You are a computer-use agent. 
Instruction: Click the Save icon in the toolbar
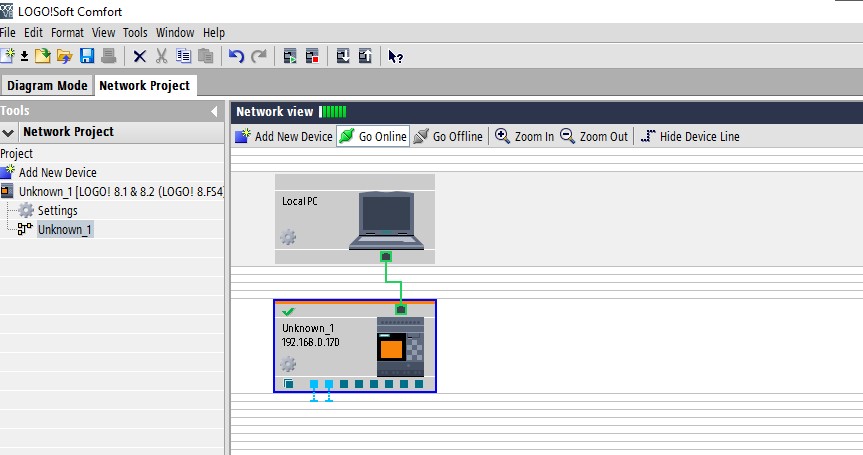[x=87, y=56]
